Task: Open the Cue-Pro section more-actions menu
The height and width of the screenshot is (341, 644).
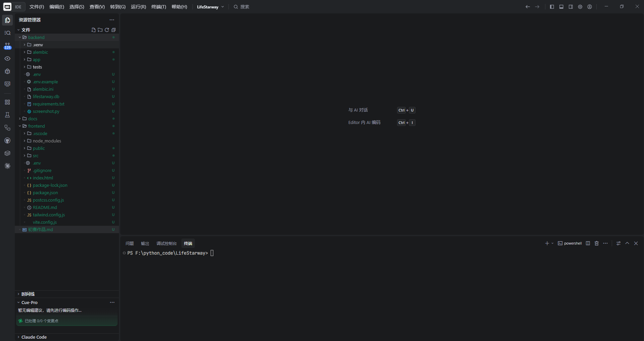Action: pos(112,302)
